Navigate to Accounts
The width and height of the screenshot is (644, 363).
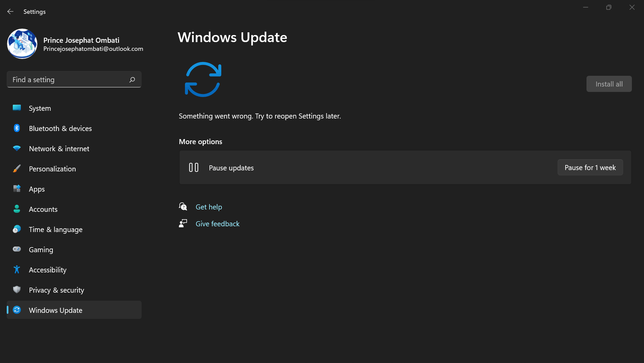coord(74,209)
